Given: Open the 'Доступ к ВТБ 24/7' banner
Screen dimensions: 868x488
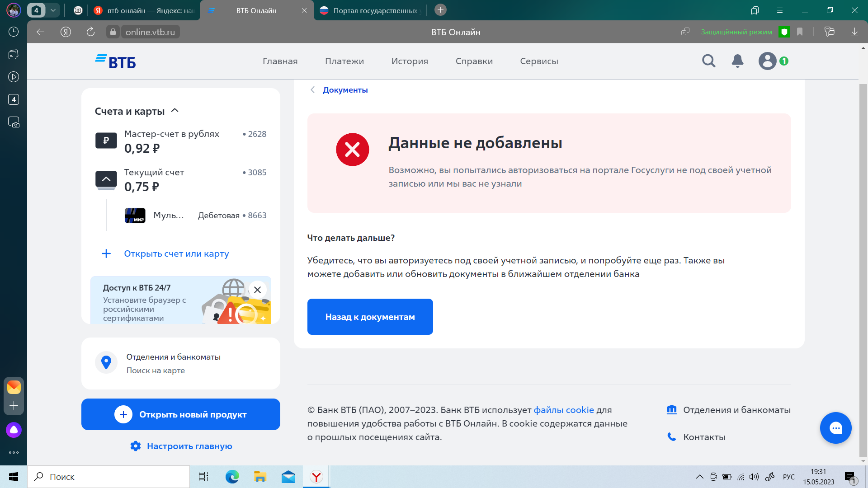Looking at the screenshot, I should [x=181, y=300].
